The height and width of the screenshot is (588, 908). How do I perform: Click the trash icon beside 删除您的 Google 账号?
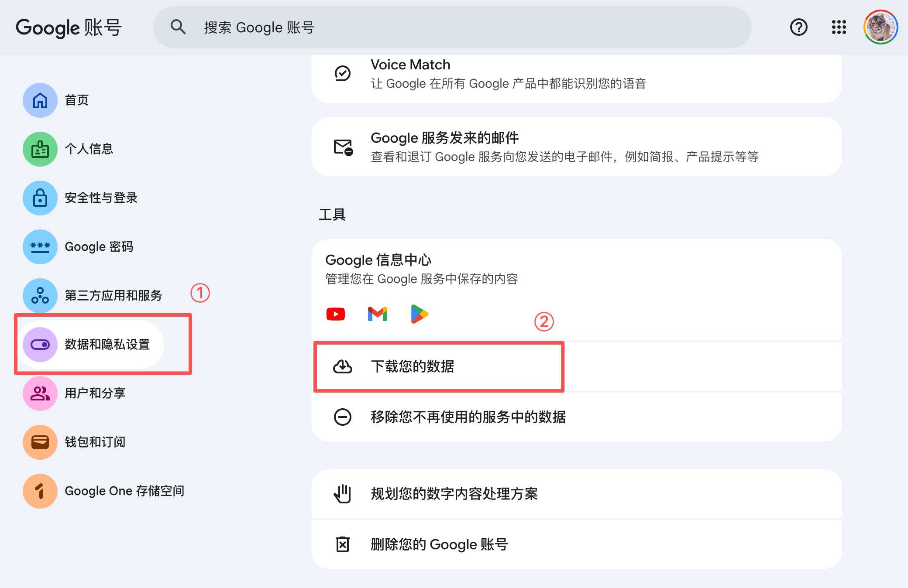coord(343,544)
